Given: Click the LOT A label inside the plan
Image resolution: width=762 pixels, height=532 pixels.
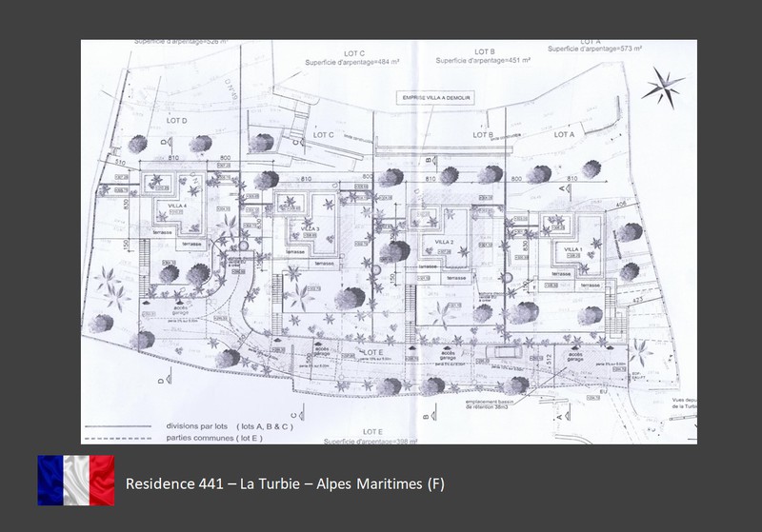Looking at the screenshot, I should tap(566, 134).
